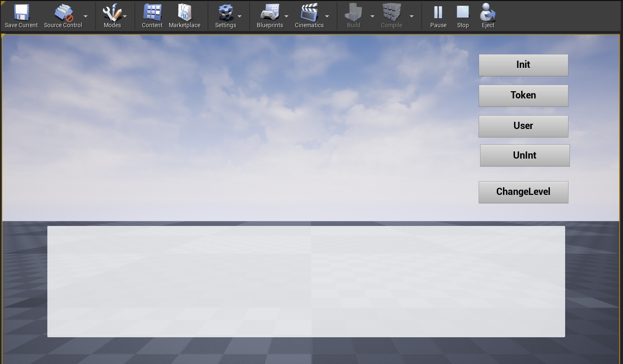Screen dimensions: 623x364
Task: Expand the Blueprints dropdown arrow
Action: (x=287, y=16)
